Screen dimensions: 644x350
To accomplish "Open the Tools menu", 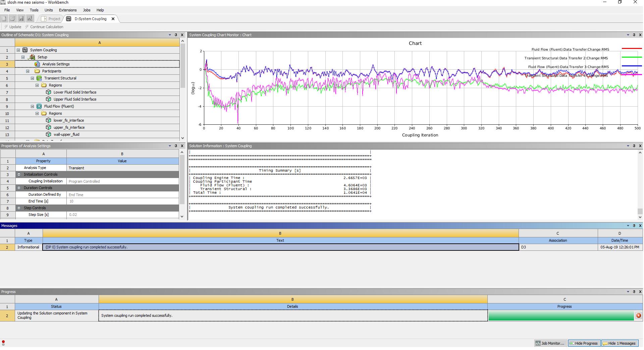I will (x=34, y=10).
